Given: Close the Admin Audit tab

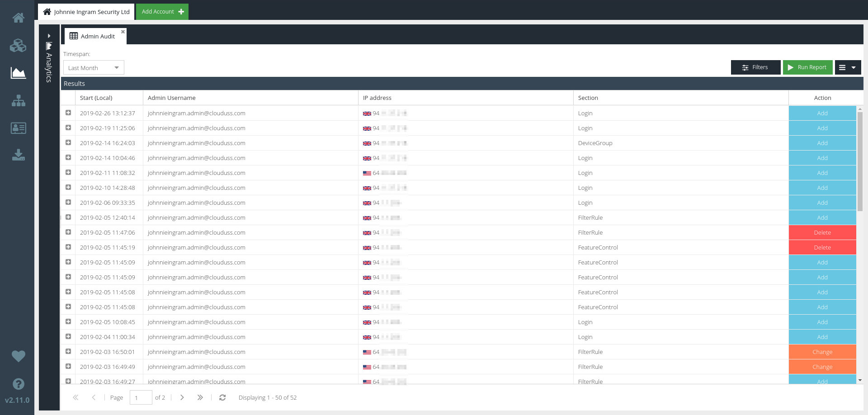Looking at the screenshot, I should [x=123, y=32].
